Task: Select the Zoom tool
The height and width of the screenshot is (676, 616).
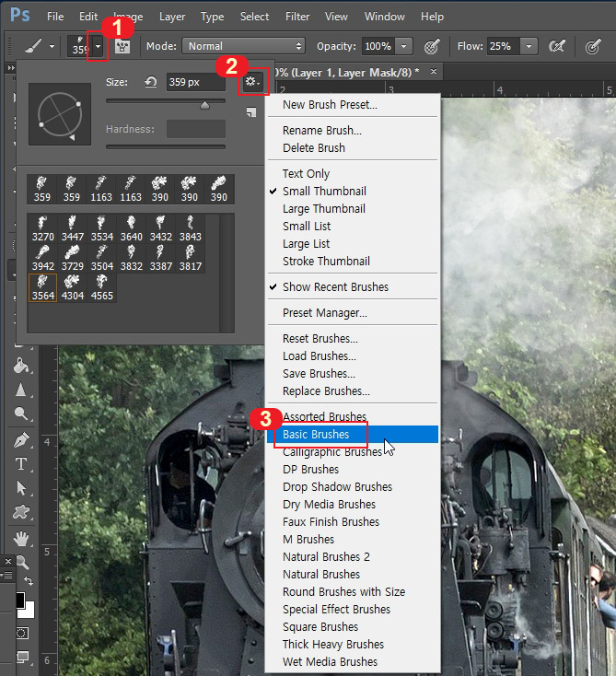Action: click(x=22, y=562)
